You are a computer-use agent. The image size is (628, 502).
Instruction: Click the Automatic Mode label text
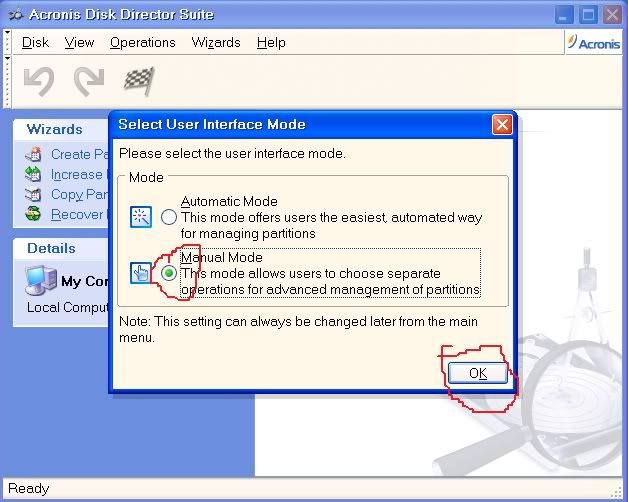click(x=229, y=201)
